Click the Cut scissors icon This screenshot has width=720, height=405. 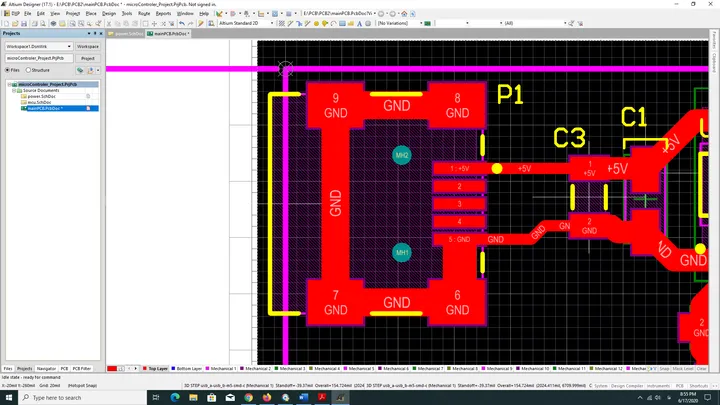click(109, 23)
